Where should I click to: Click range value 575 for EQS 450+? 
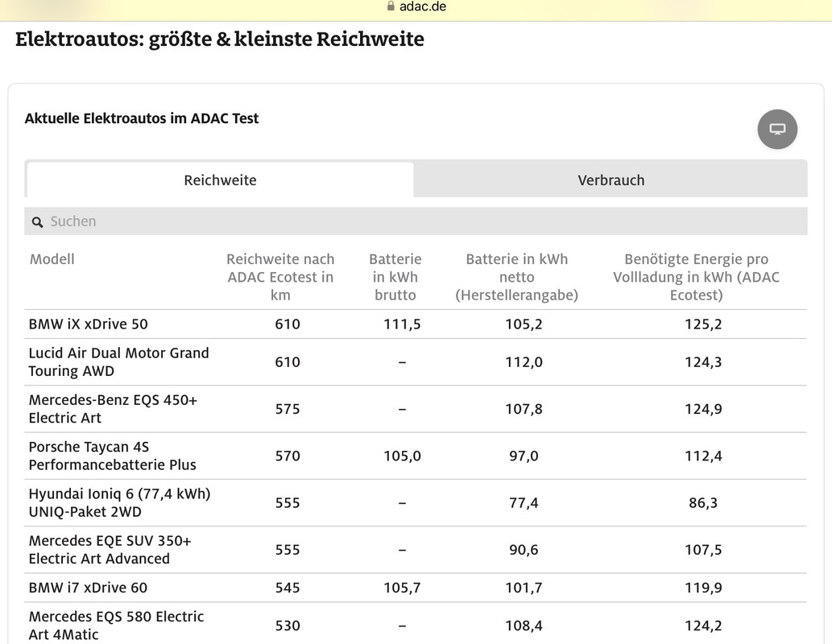coord(288,409)
